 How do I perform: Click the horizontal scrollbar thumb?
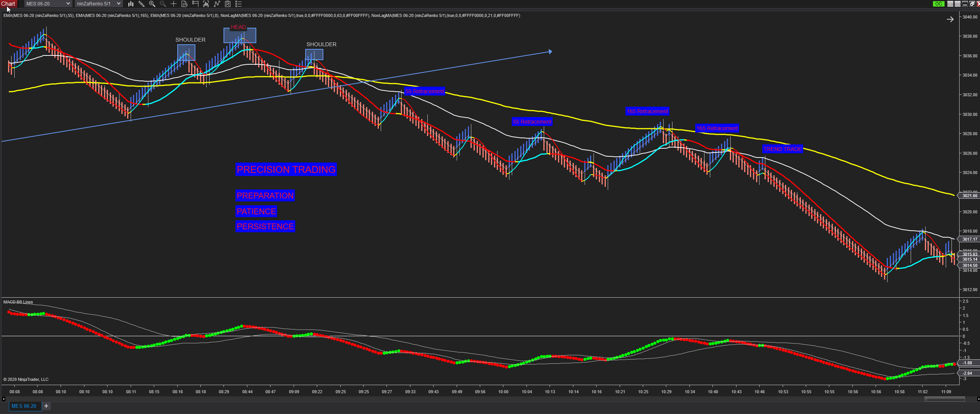click(x=945, y=399)
